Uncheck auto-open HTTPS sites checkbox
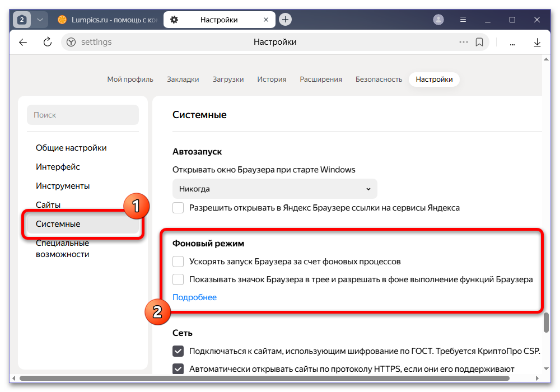 click(178, 369)
